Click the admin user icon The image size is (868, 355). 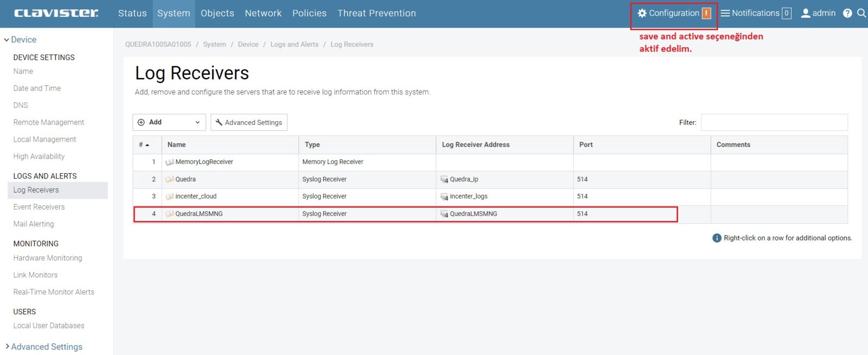[806, 13]
